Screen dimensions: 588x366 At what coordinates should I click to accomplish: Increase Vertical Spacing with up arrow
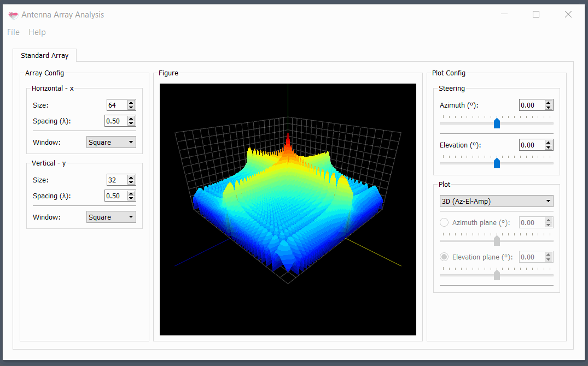tap(131, 193)
